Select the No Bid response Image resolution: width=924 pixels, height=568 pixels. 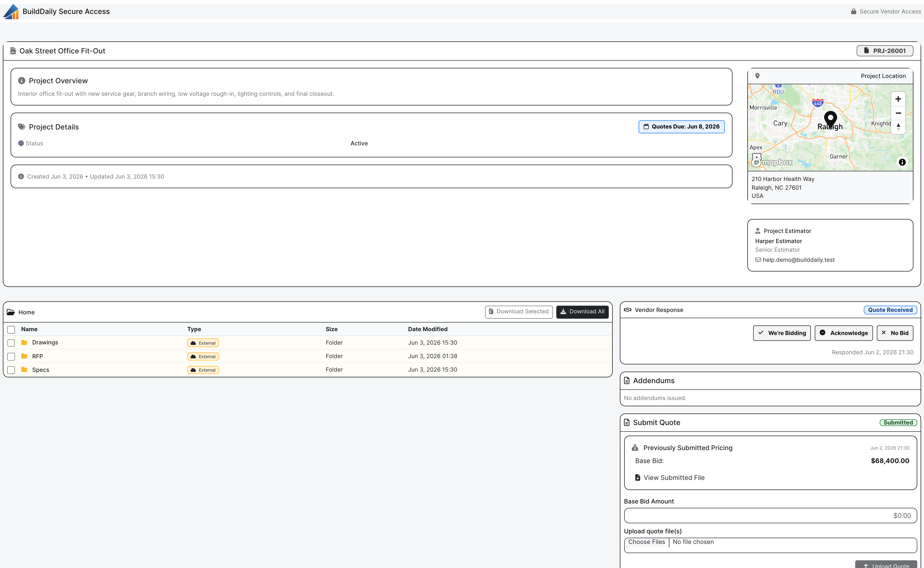pos(895,333)
